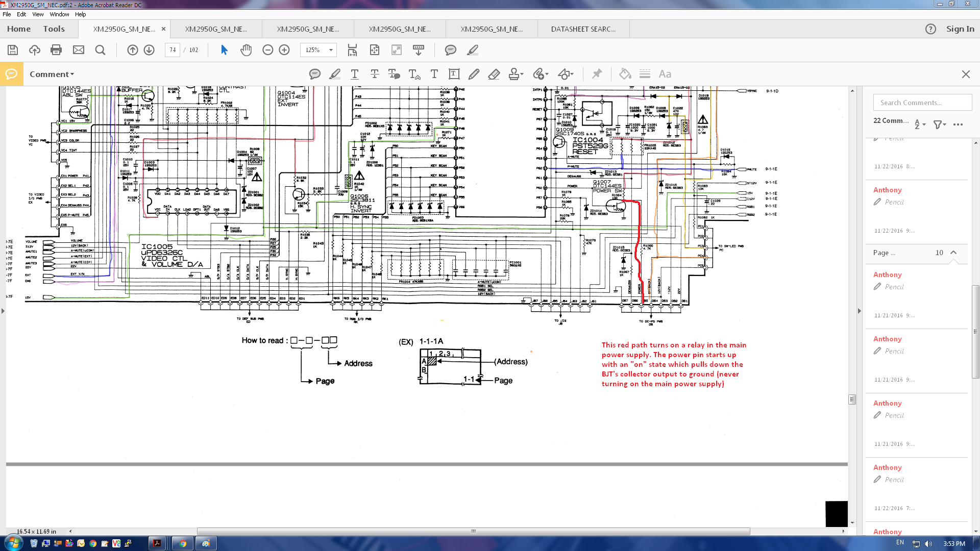Open the comments options ellipsis menu
The height and width of the screenshot is (551, 980).
pyautogui.click(x=958, y=124)
